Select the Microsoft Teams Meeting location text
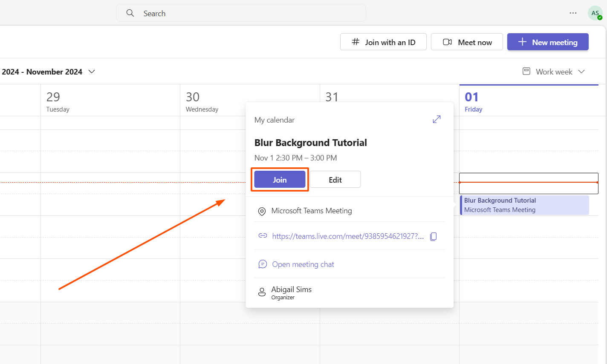The image size is (607, 364). click(312, 211)
